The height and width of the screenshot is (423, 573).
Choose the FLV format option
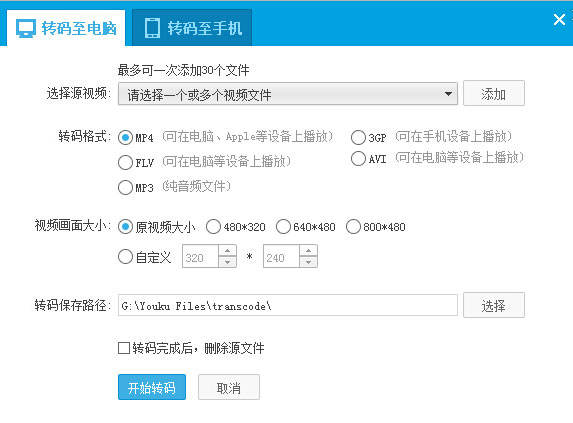coord(125,162)
